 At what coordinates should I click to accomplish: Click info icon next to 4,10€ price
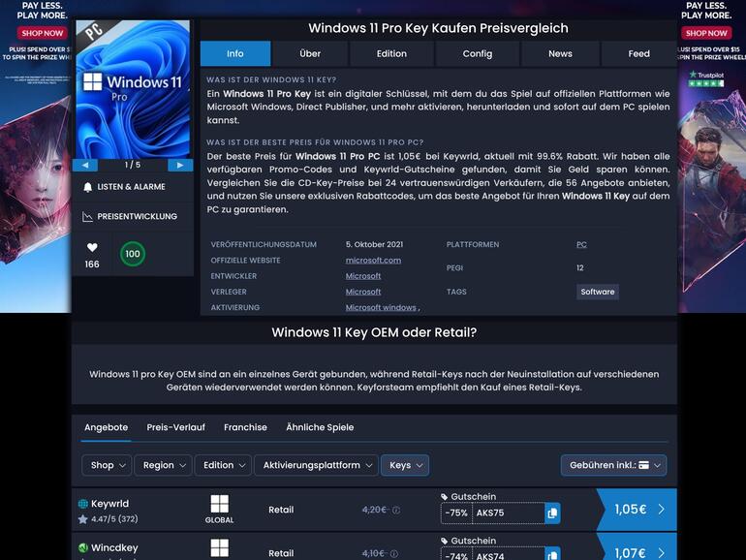(x=394, y=554)
